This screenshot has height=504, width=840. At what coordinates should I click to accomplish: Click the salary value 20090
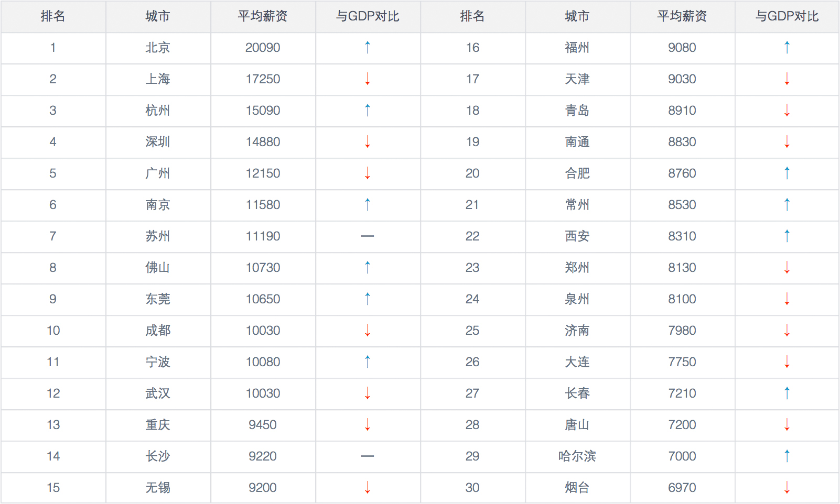[x=263, y=48]
